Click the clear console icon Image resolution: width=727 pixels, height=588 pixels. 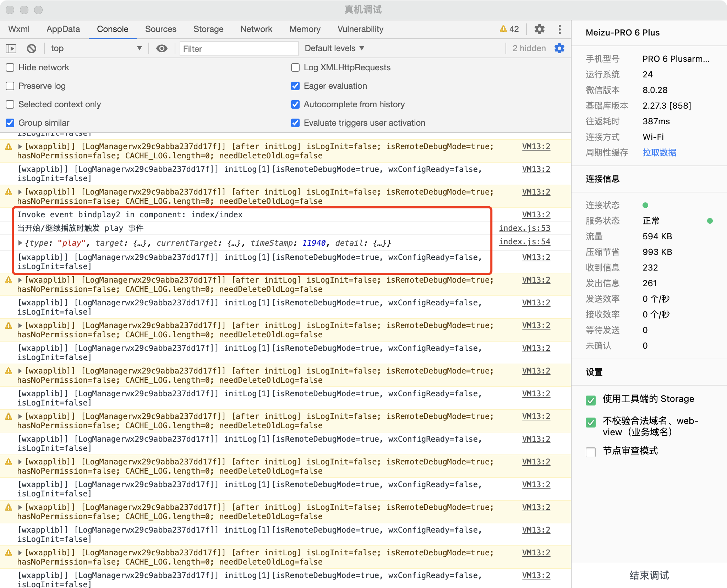32,48
